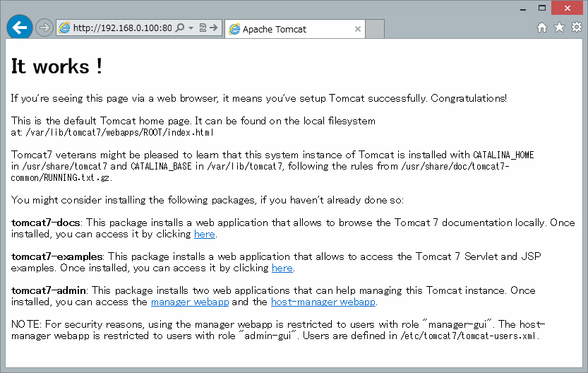Open the Tools gear menu

(x=577, y=27)
